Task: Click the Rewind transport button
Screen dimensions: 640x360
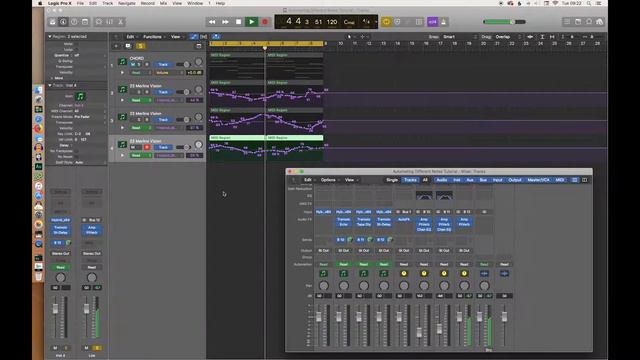Action: (212, 22)
